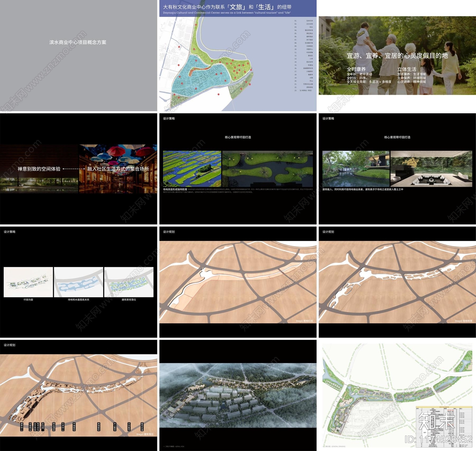Click the 立体生活 subheading
This screenshot has width=476, height=451.
407,69
